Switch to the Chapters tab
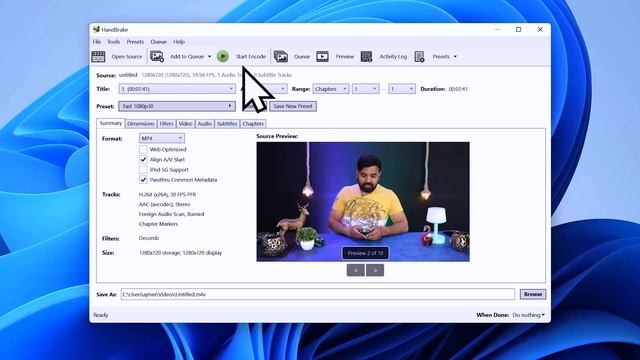640x360 pixels. tap(253, 124)
